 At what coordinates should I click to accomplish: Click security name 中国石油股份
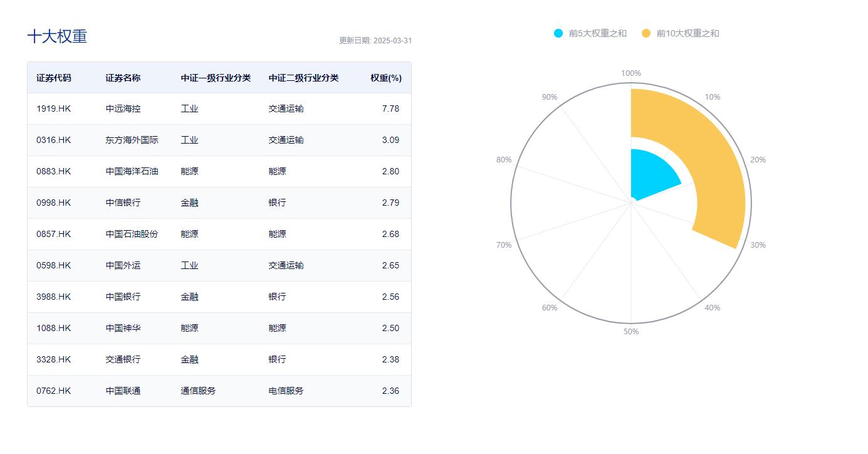[x=132, y=234]
